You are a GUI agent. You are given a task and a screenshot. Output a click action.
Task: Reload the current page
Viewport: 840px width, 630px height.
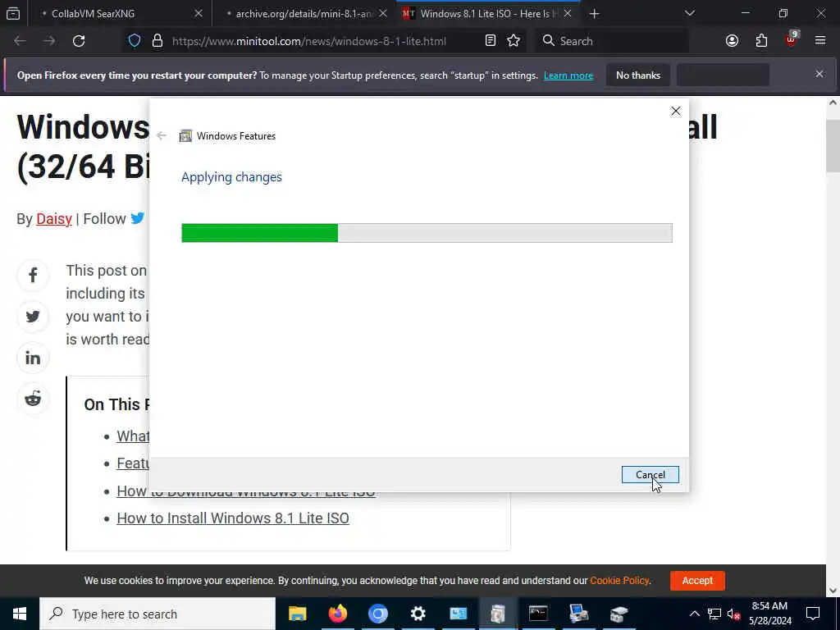pos(79,41)
